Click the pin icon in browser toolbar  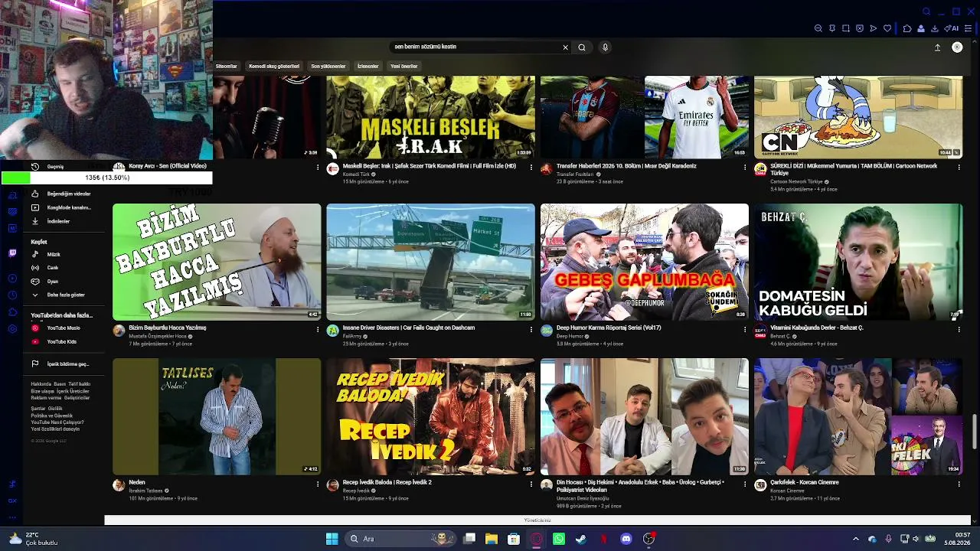832,28
